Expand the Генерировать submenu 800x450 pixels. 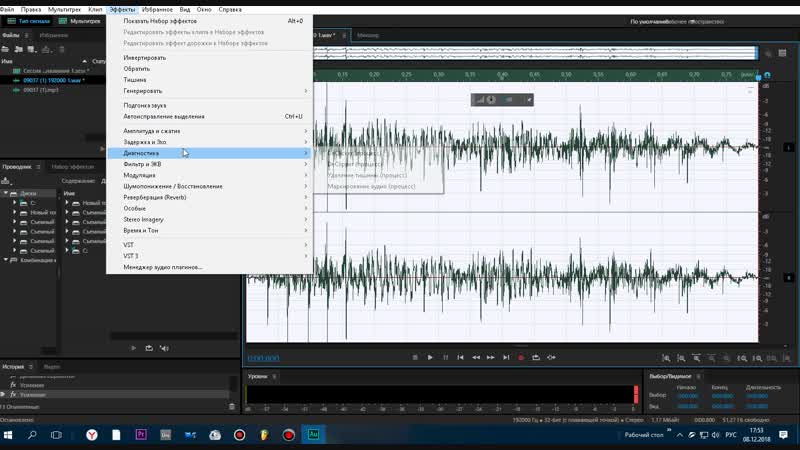(x=210, y=91)
